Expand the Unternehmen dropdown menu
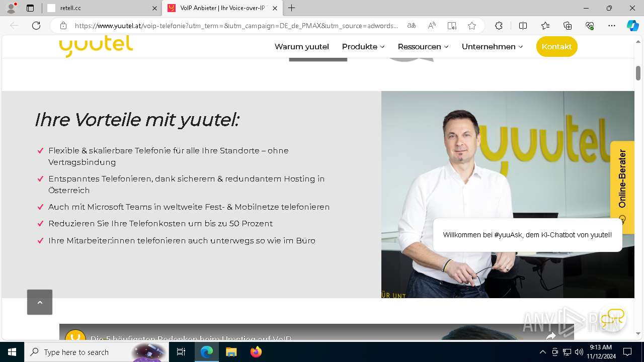The width and height of the screenshot is (644, 362). tap(493, 47)
